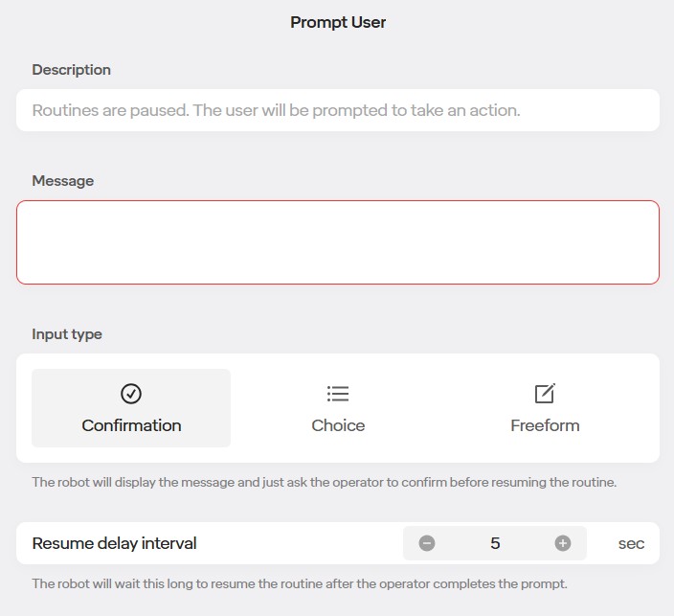674x616 pixels.
Task: Switch to Freeform input type label
Action: tap(545, 425)
